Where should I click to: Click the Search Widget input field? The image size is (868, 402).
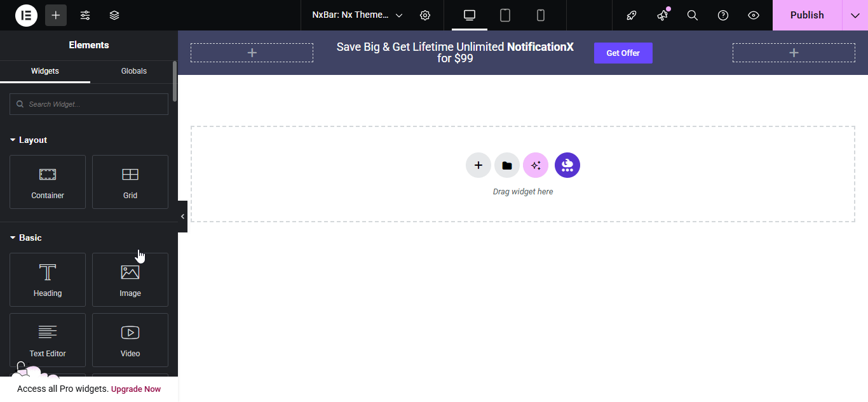[x=89, y=104]
